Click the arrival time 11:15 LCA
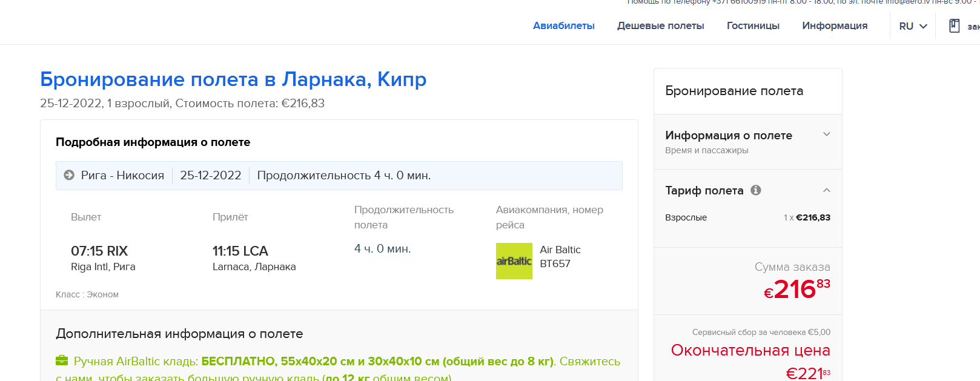 pyautogui.click(x=240, y=251)
